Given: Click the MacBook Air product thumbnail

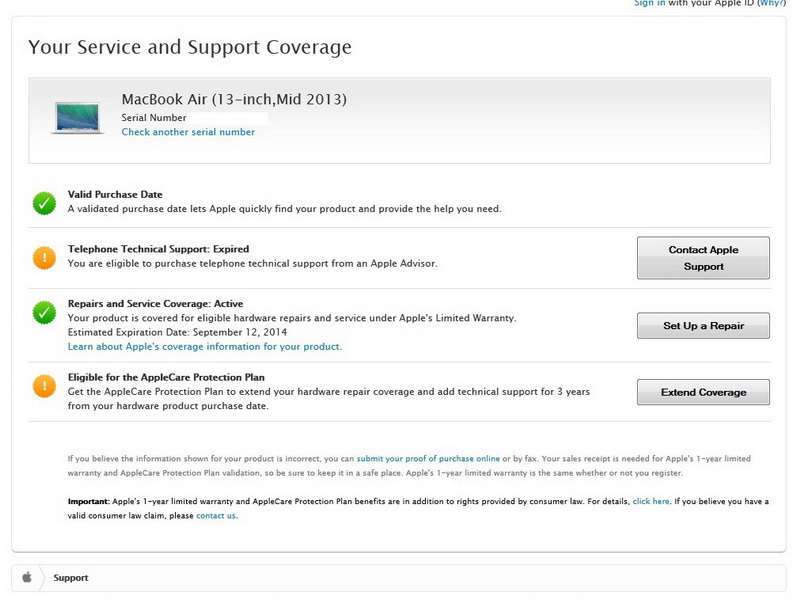Looking at the screenshot, I should [x=78, y=116].
